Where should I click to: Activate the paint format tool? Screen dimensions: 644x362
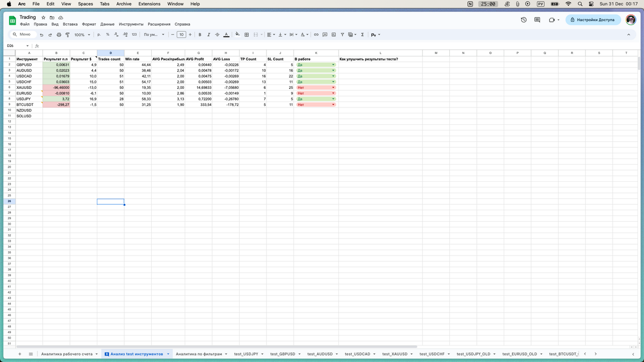67,35
